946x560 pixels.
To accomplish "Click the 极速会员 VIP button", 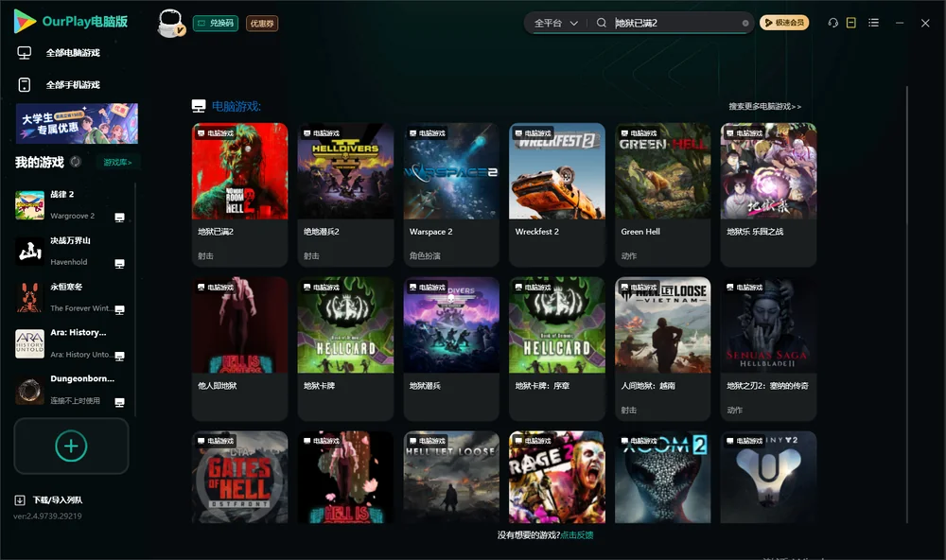I will coord(784,23).
